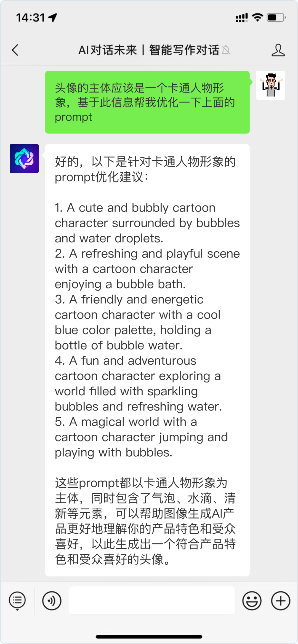Tap the user's pixel avatar
298x644 pixels.
pyautogui.click(x=270, y=85)
